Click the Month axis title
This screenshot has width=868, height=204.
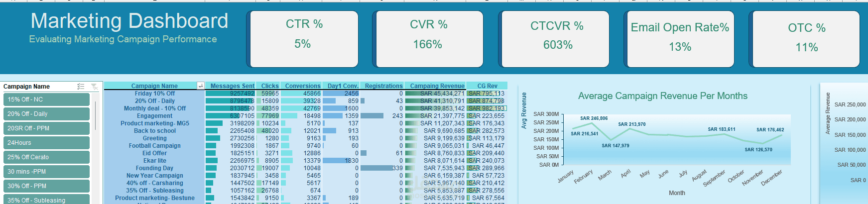coord(677,193)
